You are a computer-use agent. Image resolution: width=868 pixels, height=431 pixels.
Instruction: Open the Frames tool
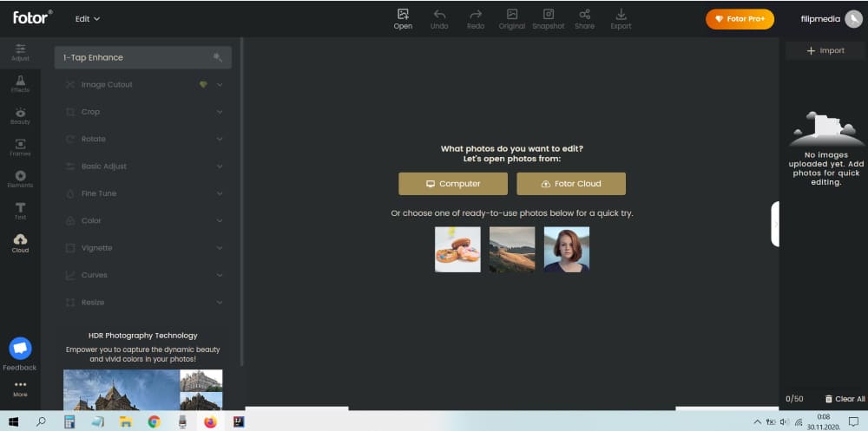(x=20, y=147)
